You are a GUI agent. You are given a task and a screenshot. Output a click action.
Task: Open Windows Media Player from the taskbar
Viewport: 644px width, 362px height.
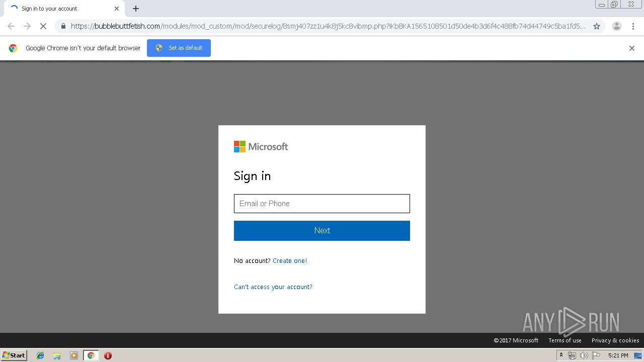pos(74,355)
